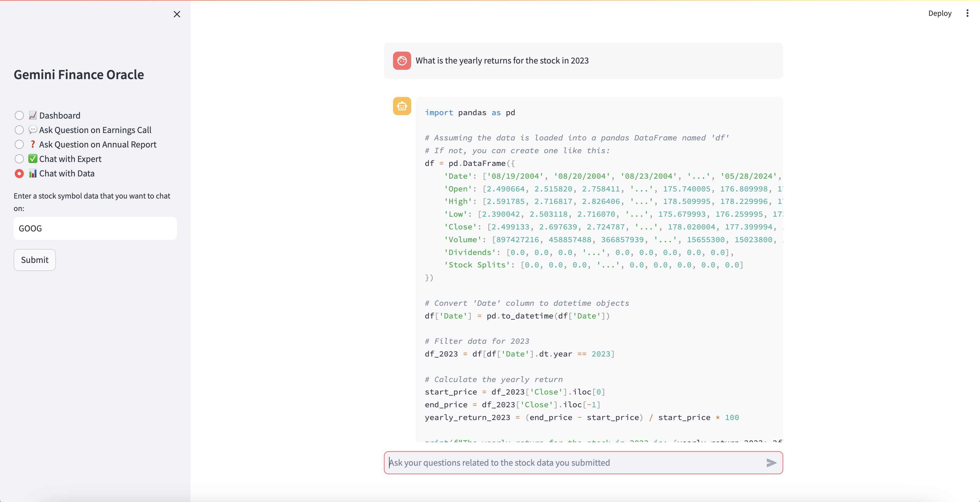Select Ask Question on Earnings Call option
This screenshot has width=980, height=502.
(19, 130)
